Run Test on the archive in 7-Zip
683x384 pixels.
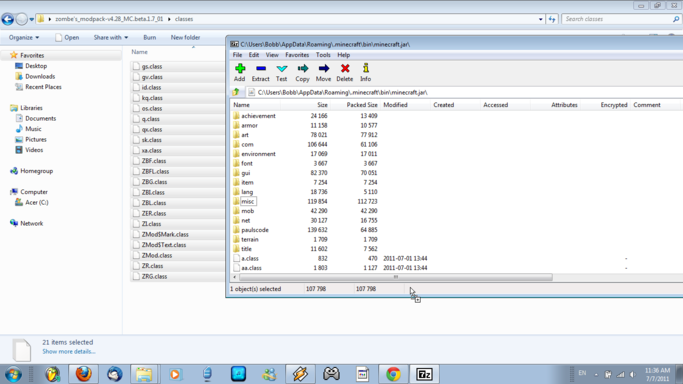coord(281,72)
